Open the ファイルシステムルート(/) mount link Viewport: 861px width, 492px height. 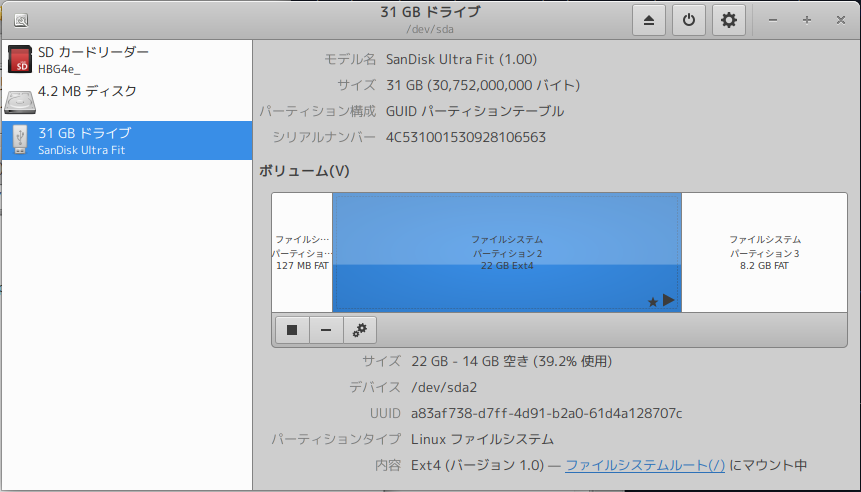[645, 465]
